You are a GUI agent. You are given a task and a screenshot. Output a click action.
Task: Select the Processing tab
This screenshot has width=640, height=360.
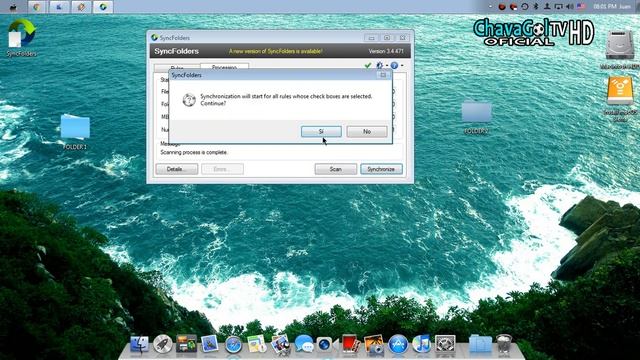pos(224,67)
